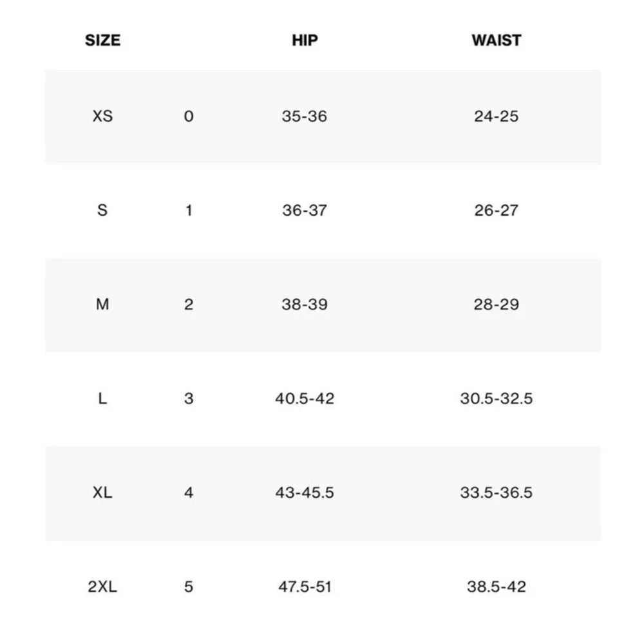Image resolution: width=644 pixels, height=644 pixels.
Task: Select the M size label
Action: [x=102, y=305]
